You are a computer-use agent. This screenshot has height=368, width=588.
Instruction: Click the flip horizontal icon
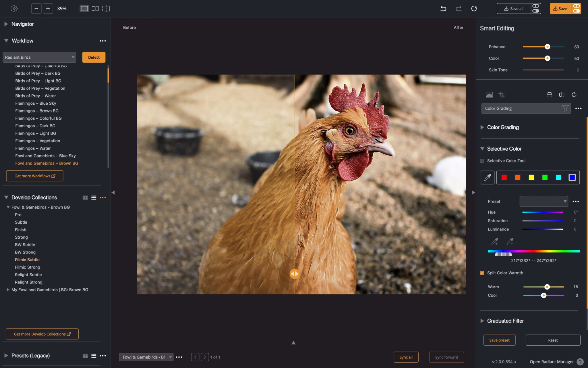click(x=562, y=95)
